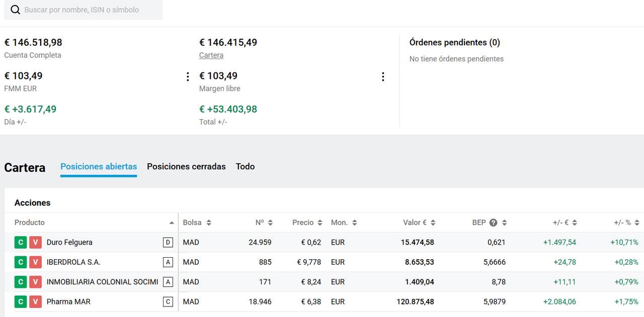Click the green buy icon for Duro Felguera
Image resolution: width=644 pixels, height=317 pixels.
coord(21,243)
